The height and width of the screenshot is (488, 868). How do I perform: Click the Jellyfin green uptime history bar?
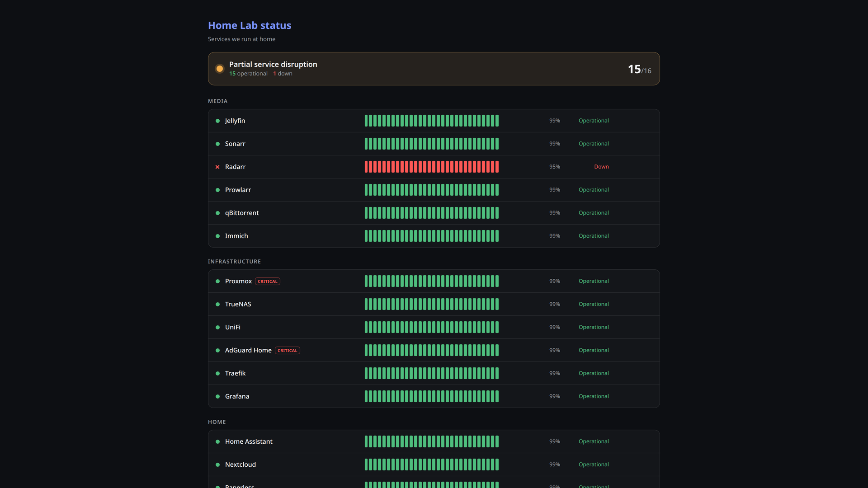click(x=432, y=121)
